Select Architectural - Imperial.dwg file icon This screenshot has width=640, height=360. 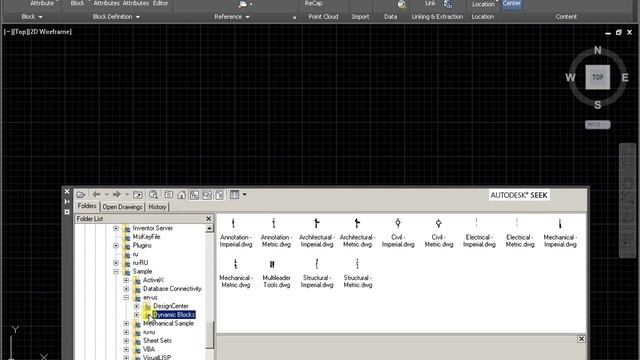[x=317, y=223]
